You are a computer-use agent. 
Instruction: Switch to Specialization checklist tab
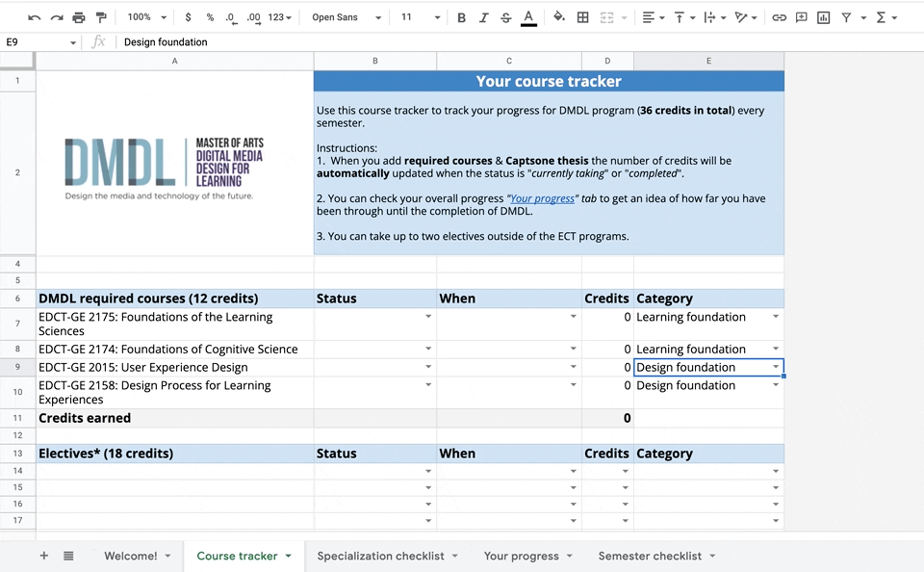coord(381,556)
